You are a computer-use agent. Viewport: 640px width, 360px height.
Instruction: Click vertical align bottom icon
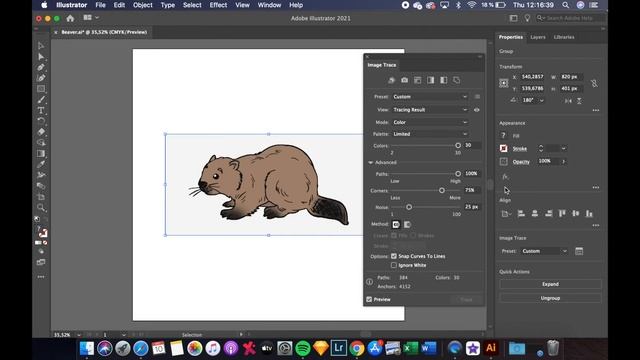[x=589, y=213]
